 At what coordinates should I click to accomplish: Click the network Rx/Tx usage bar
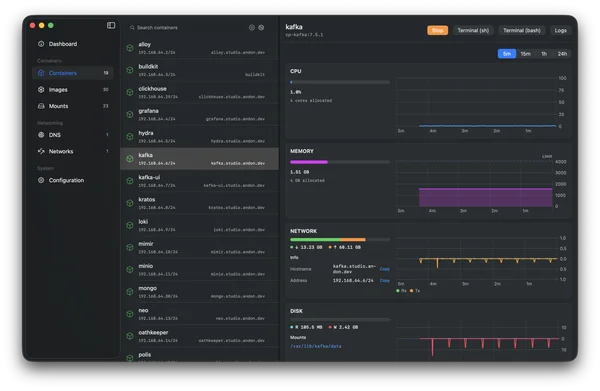point(340,239)
